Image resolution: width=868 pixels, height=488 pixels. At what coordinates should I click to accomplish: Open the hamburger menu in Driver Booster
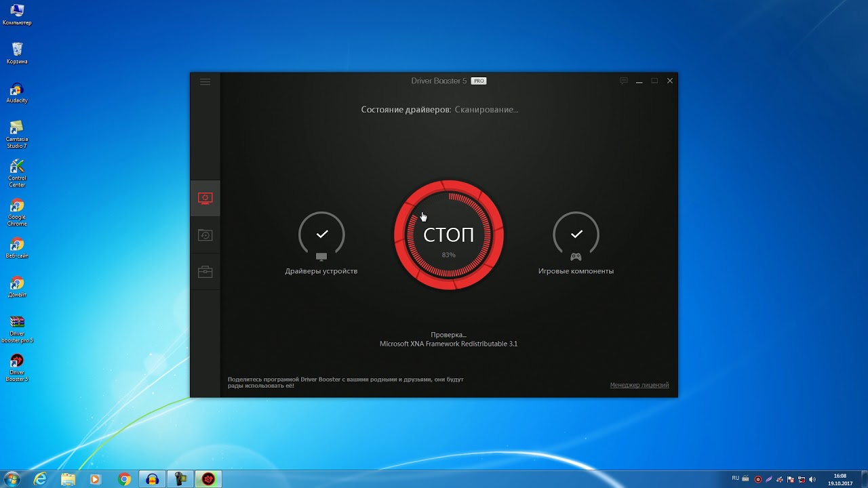(205, 82)
